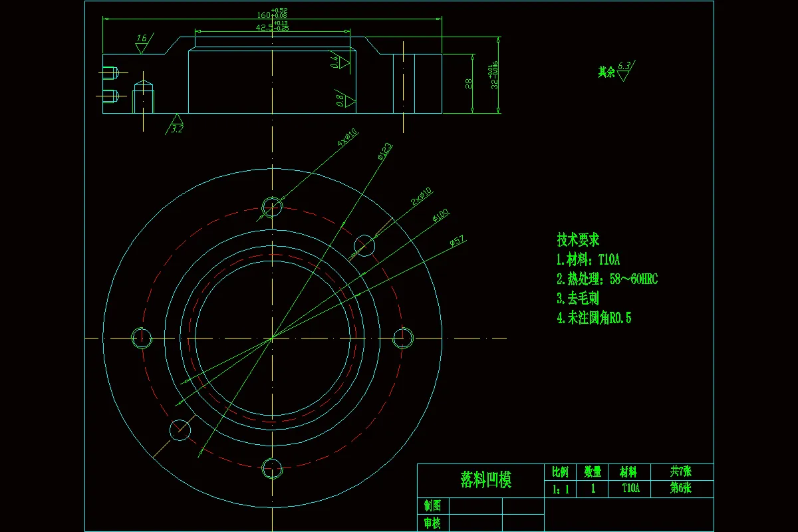Click the 材料 header cell in the title block

pos(628,472)
